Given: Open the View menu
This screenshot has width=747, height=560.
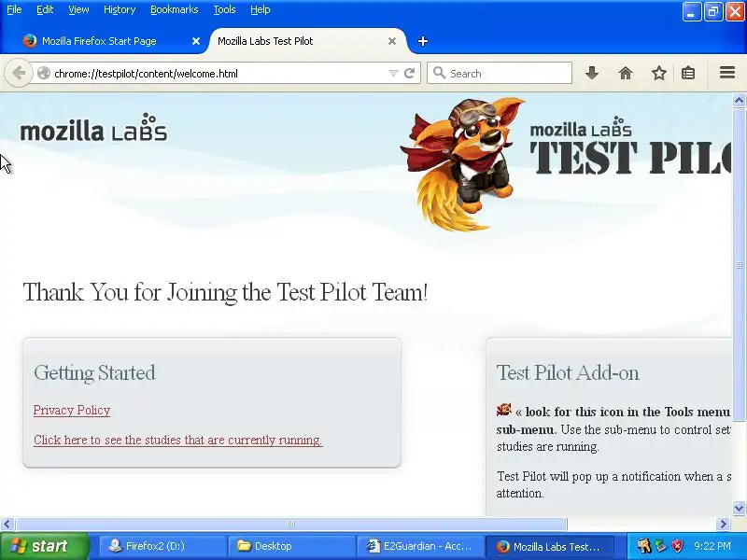Looking at the screenshot, I should point(78,9).
